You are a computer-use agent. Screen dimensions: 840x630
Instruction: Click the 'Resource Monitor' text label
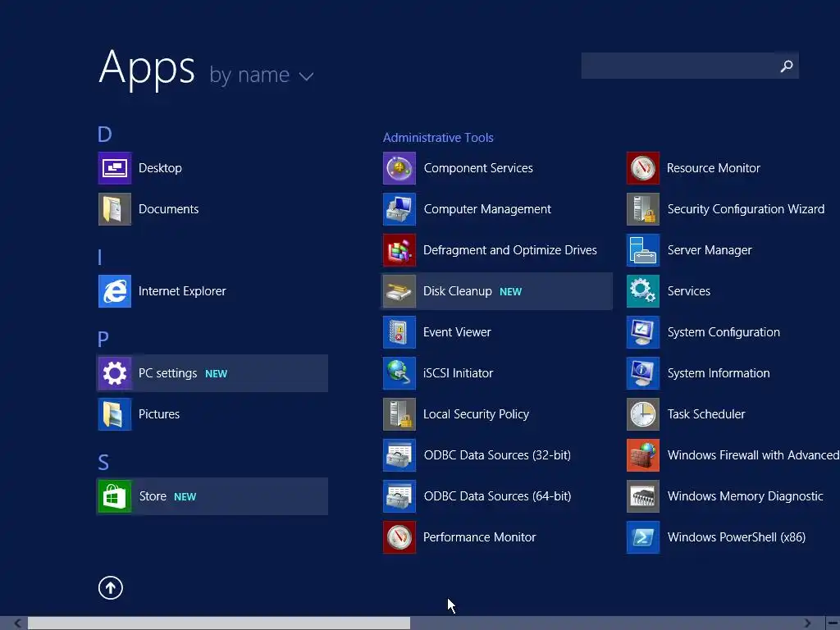[714, 168]
